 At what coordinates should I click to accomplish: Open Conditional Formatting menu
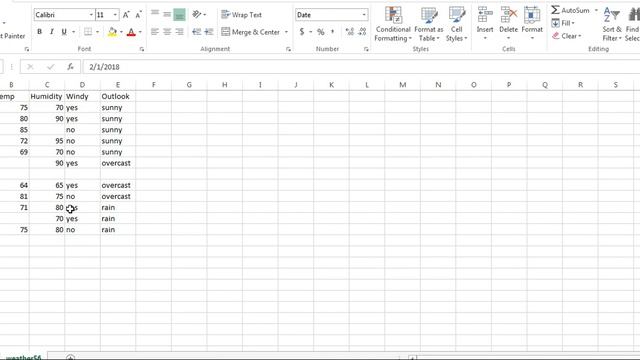[393, 24]
